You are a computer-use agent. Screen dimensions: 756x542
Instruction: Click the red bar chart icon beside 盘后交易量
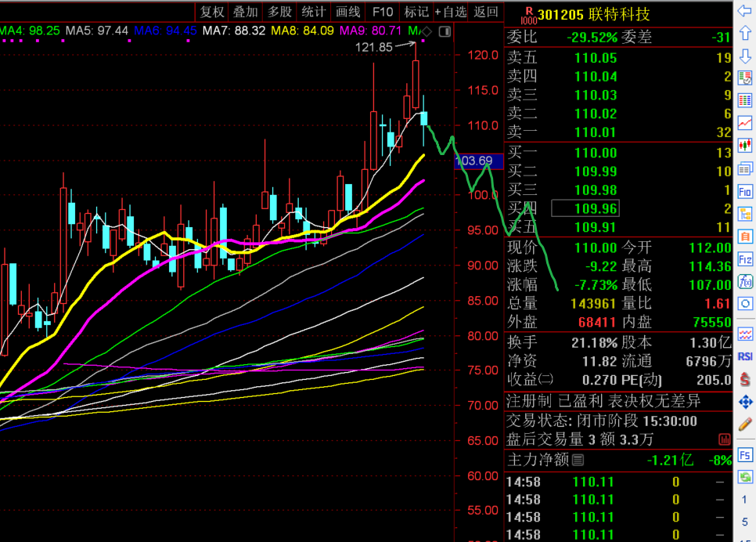(724, 439)
